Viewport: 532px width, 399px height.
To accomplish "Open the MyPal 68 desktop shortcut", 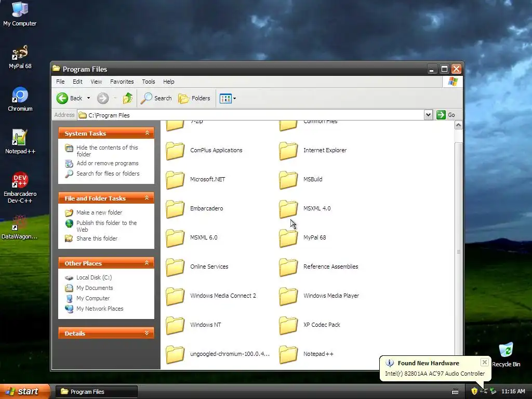I will (x=20, y=57).
